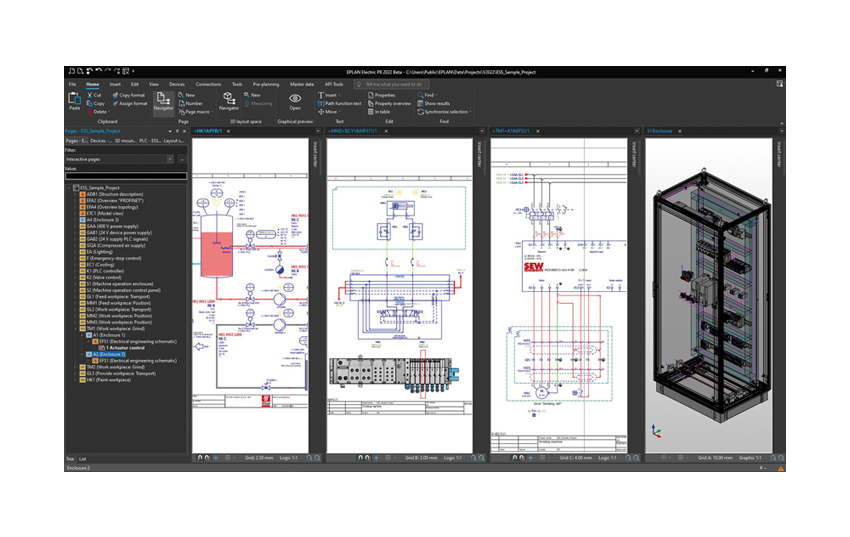Open the Delete dropdown in Clipboard

click(109, 112)
